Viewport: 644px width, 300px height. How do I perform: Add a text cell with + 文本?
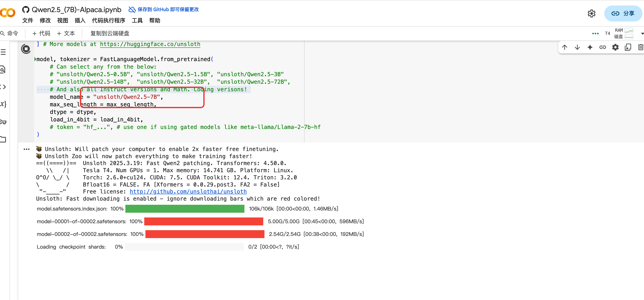pos(66,33)
